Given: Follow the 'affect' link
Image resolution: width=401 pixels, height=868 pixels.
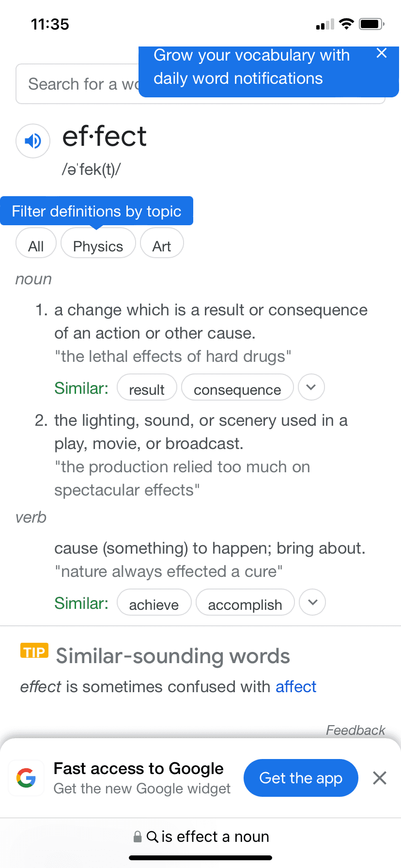Looking at the screenshot, I should (296, 687).
